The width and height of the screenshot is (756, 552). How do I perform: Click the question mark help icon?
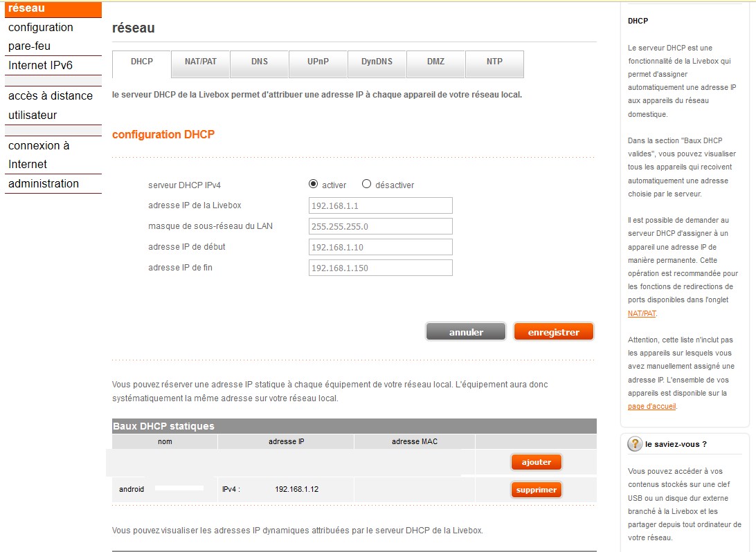(x=635, y=444)
